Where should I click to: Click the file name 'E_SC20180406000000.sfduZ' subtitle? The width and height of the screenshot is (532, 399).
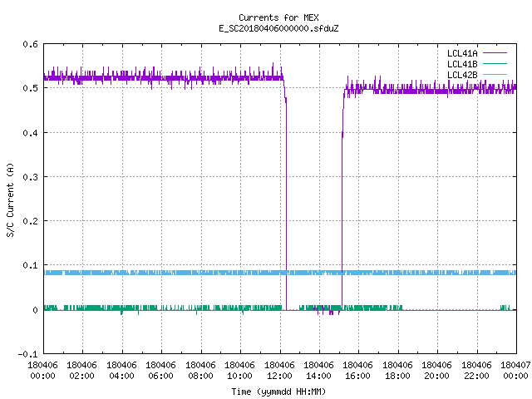pyautogui.click(x=278, y=28)
